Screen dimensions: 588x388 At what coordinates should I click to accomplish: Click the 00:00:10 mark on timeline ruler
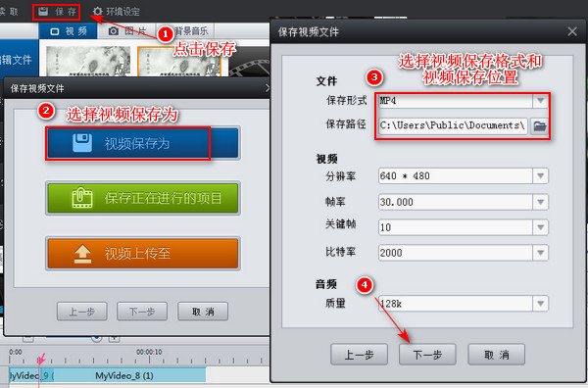coord(149,352)
